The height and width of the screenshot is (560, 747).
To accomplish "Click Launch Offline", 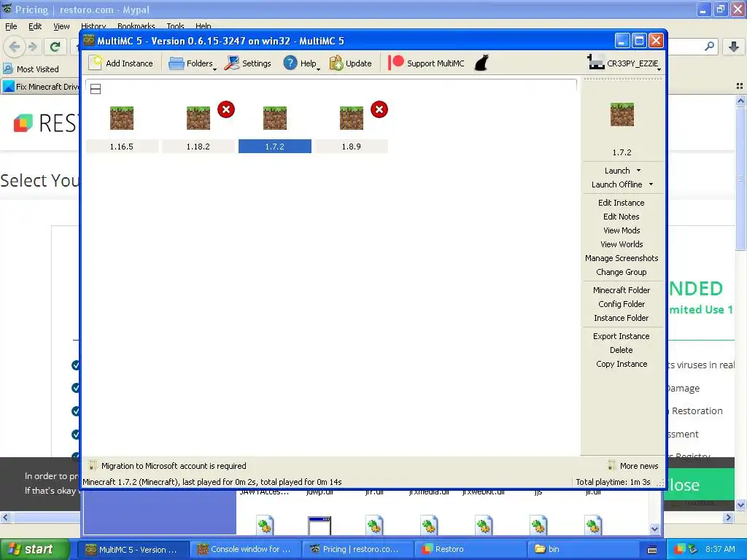I will (x=616, y=184).
